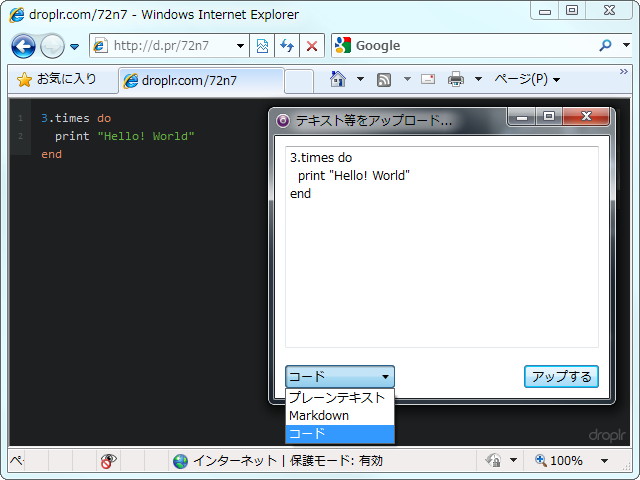Click the アップする upload button
This screenshot has width=640, height=480.
click(561, 376)
